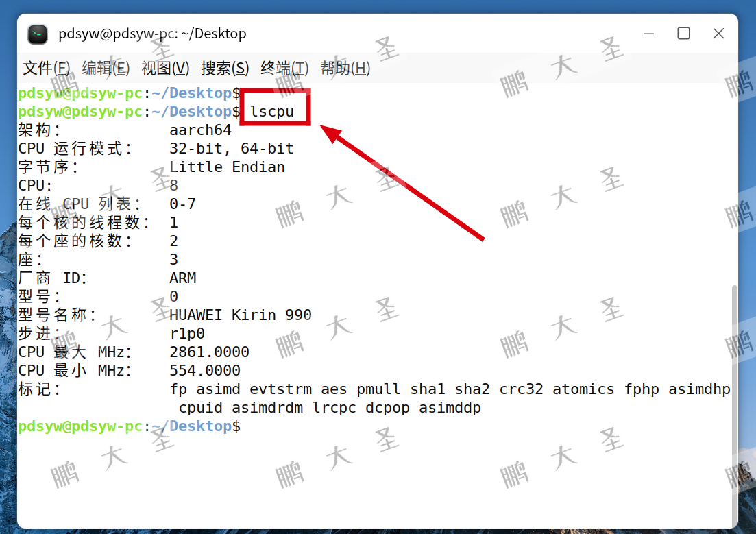
Task: Maximize the terminal window
Action: coord(683,34)
